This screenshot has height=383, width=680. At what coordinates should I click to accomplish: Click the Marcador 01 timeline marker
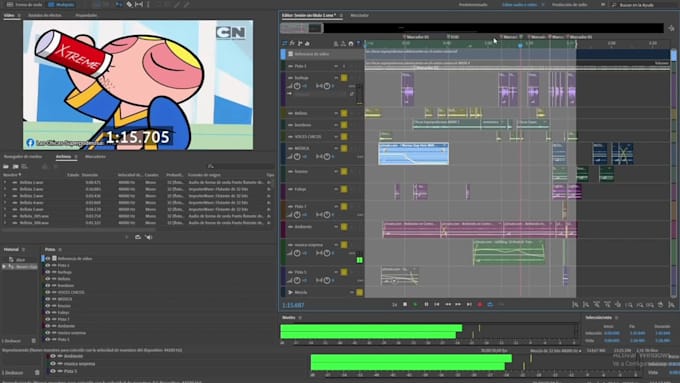tap(416, 37)
